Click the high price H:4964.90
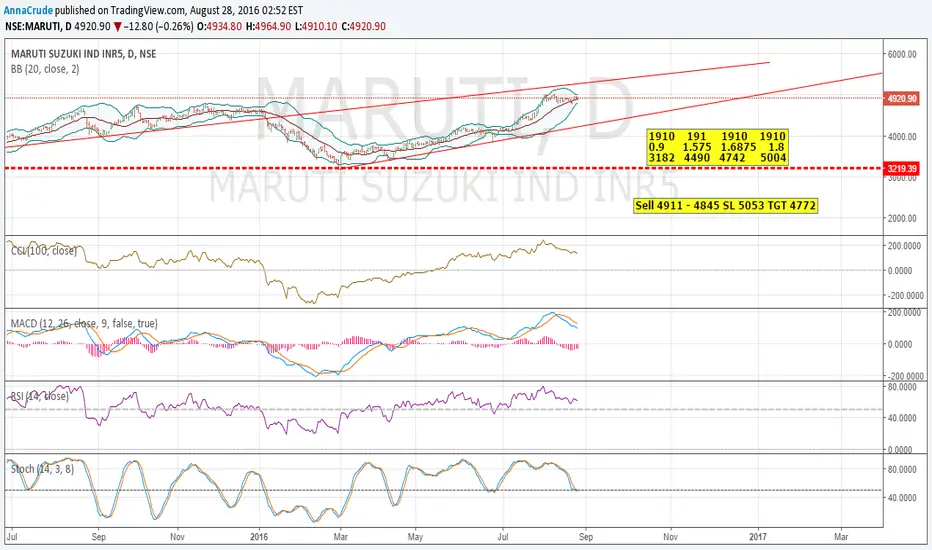The height and width of the screenshot is (550, 932). tap(269, 26)
